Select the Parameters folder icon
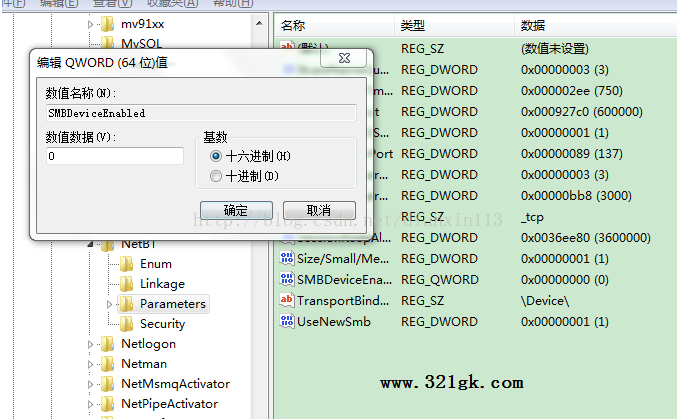680x419 pixels. [x=126, y=304]
